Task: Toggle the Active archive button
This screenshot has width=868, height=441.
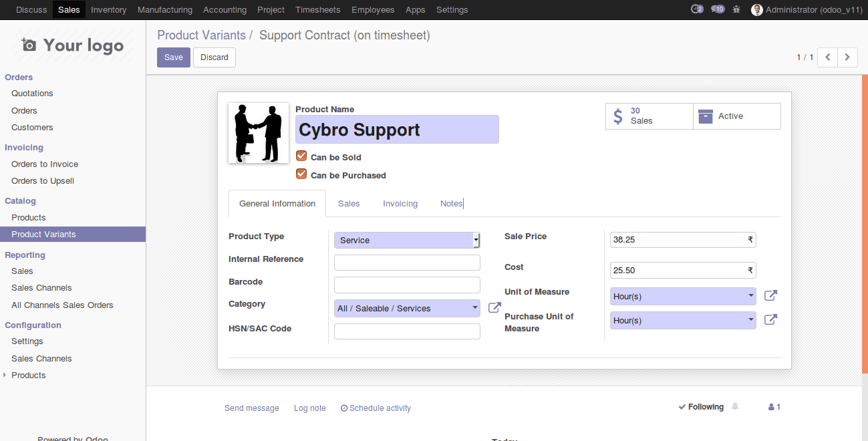Action: [736, 116]
